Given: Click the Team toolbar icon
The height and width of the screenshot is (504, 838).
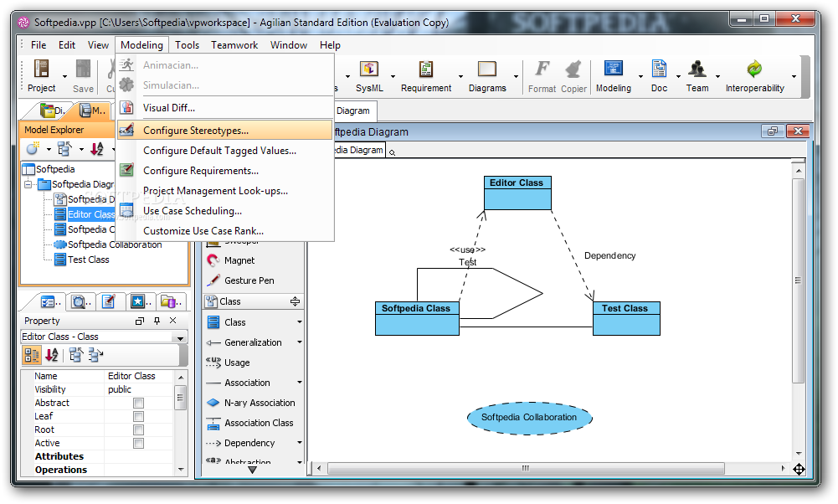Looking at the screenshot, I should pyautogui.click(x=697, y=76).
